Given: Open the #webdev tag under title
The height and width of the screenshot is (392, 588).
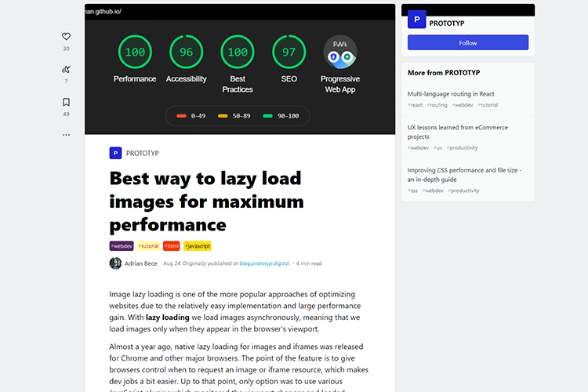Looking at the screenshot, I should click(x=122, y=246).
